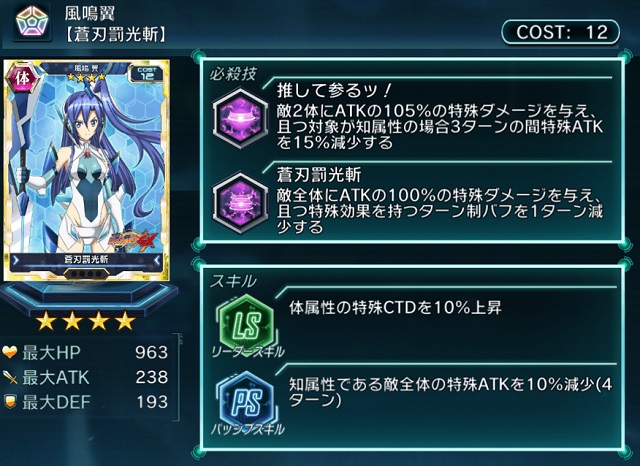Tap the purple hexagon icon for 推して参るッ!

point(240,118)
